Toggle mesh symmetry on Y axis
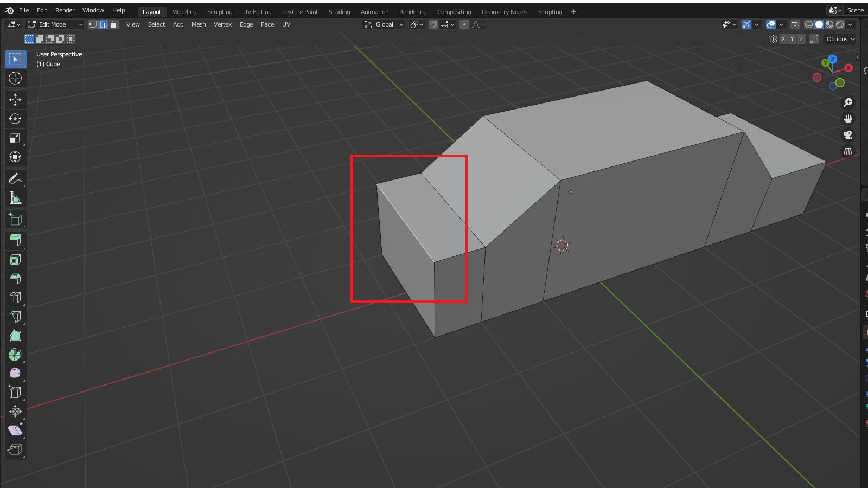Viewport: 868px width, 488px height. (x=792, y=39)
